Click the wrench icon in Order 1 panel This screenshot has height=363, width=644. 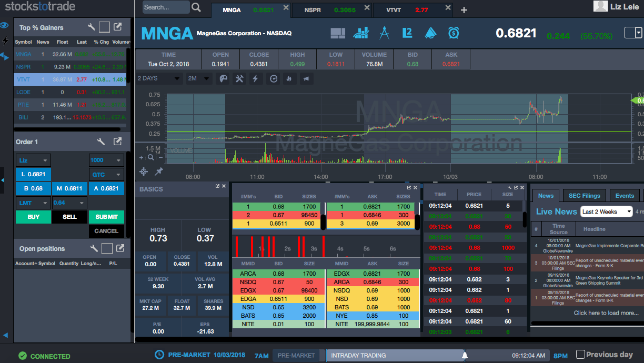102,142
